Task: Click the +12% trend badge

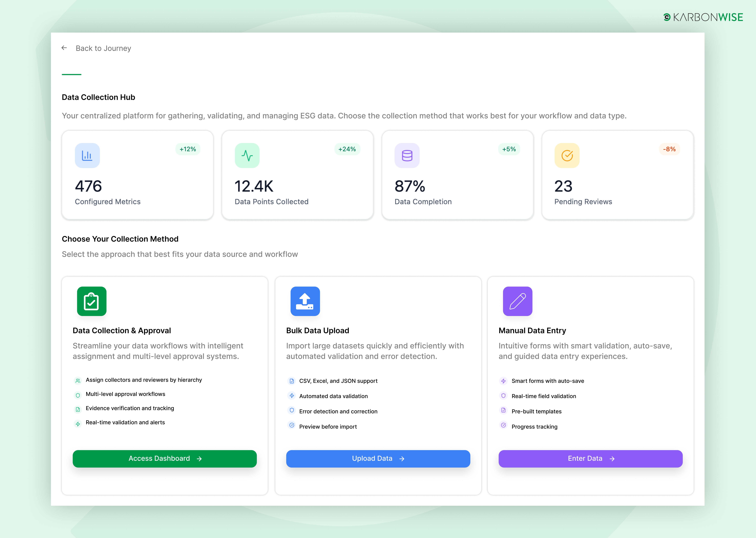Action: point(188,149)
